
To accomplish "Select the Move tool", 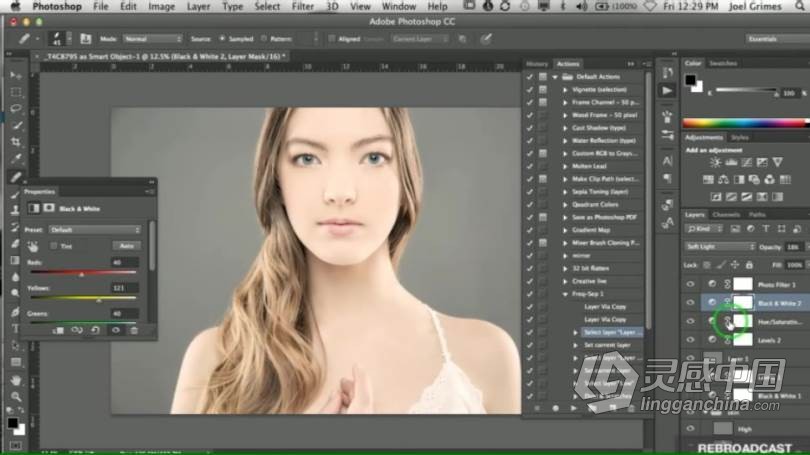I will (x=15, y=75).
